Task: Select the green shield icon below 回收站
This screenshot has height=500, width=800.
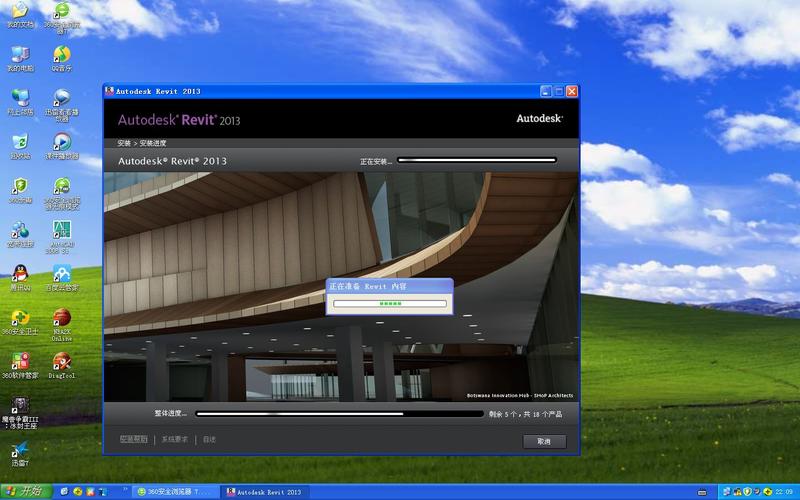Action: pyautogui.click(x=20, y=191)
